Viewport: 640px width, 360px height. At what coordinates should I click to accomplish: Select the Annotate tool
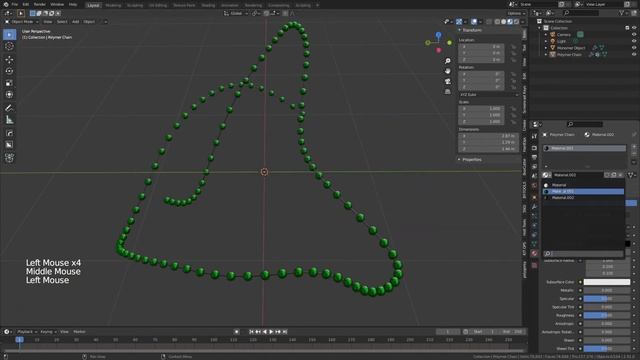click(x=9, y=108)
